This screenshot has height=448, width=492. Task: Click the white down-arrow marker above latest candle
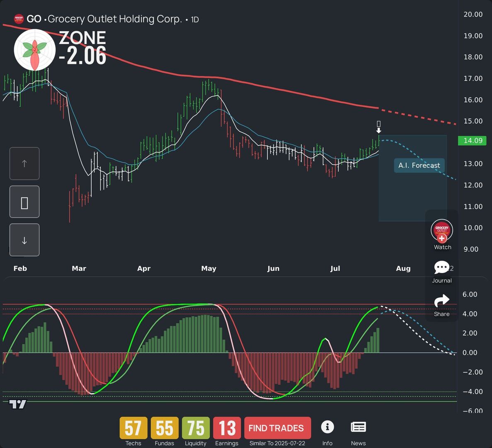tap(379, 130)
